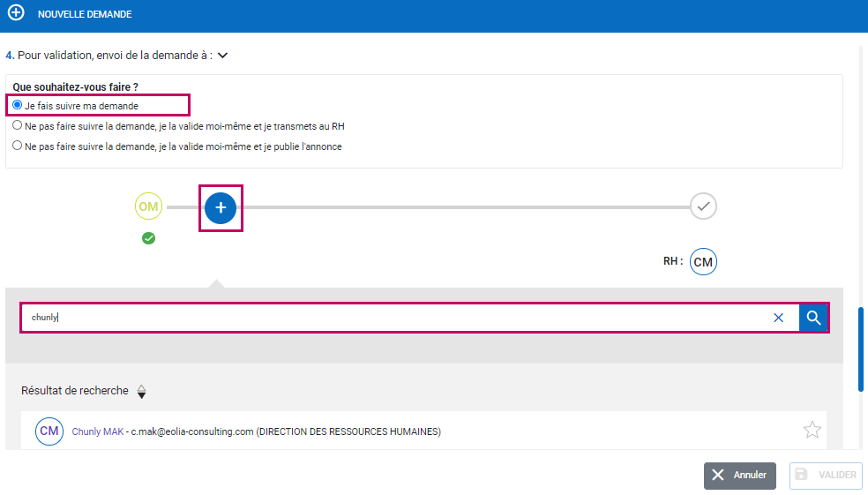Collapse section 4 using the chevron arrow
The width and height of the screenshot is (868, 495).
point(223,56)
